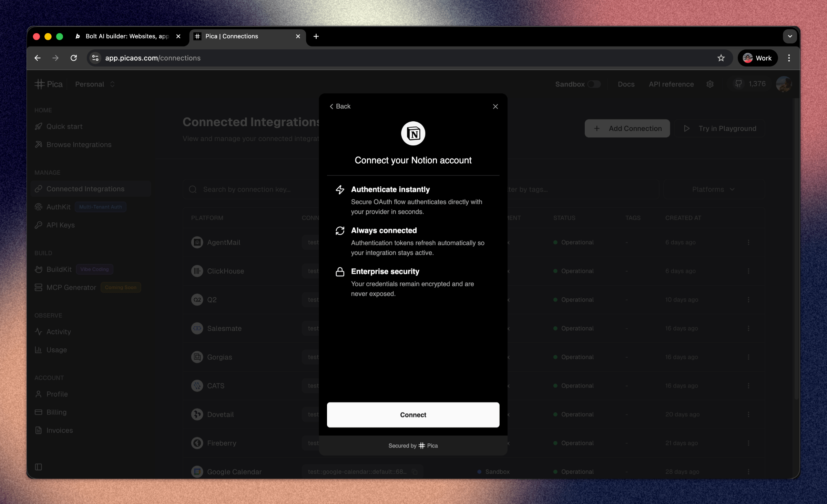Open Browse Integrations in the sidebar

(x=79, y=145)
